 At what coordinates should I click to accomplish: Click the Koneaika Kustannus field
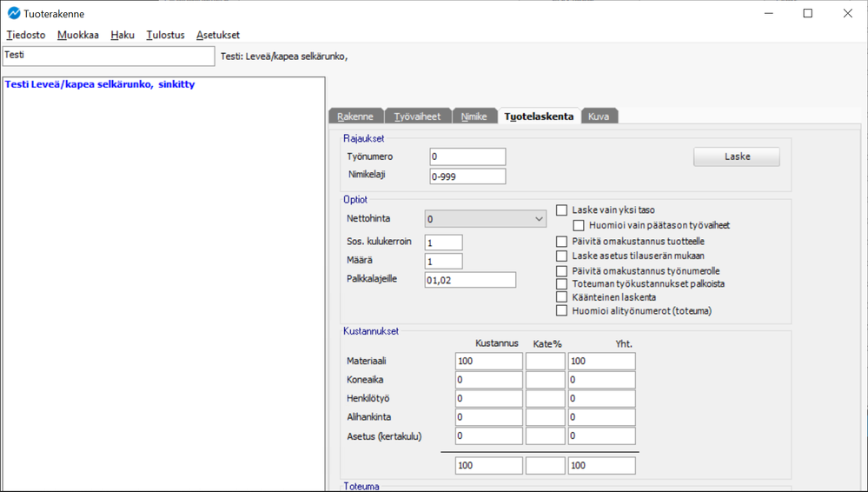coord(489,380)
